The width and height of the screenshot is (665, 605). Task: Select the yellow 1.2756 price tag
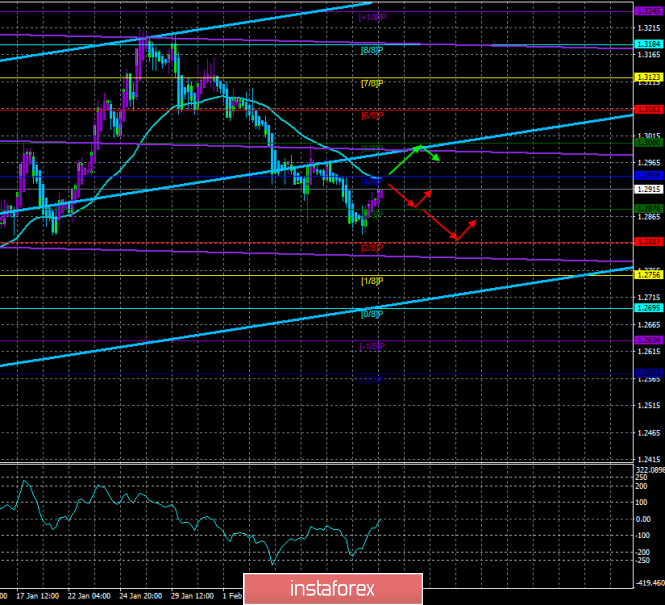[648, 275]
